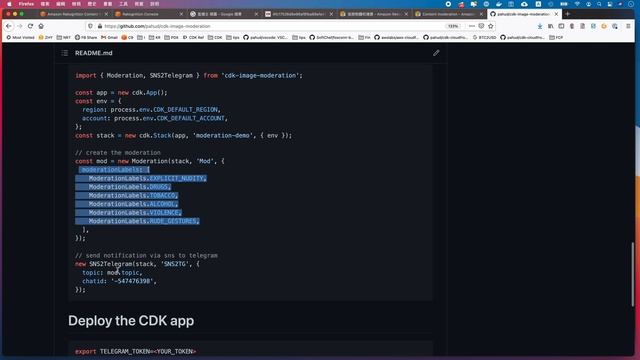
Task: Click the browser forward arrow
Action: pos(19,26)
